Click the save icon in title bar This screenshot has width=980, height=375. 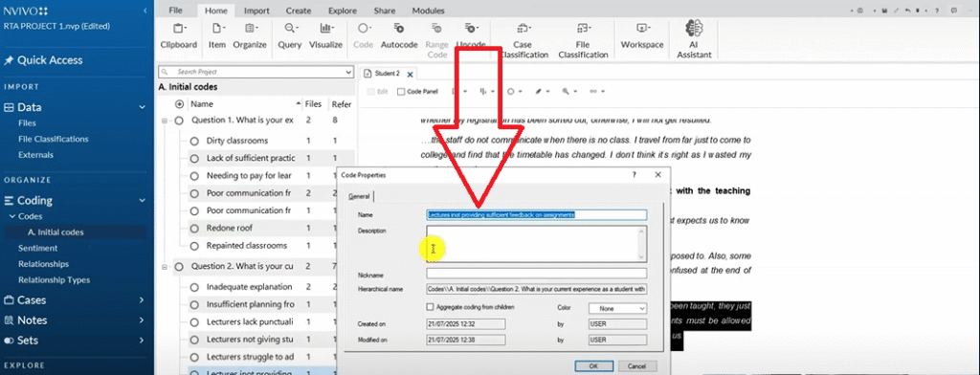pyautogui.click(x=885, y=11)
